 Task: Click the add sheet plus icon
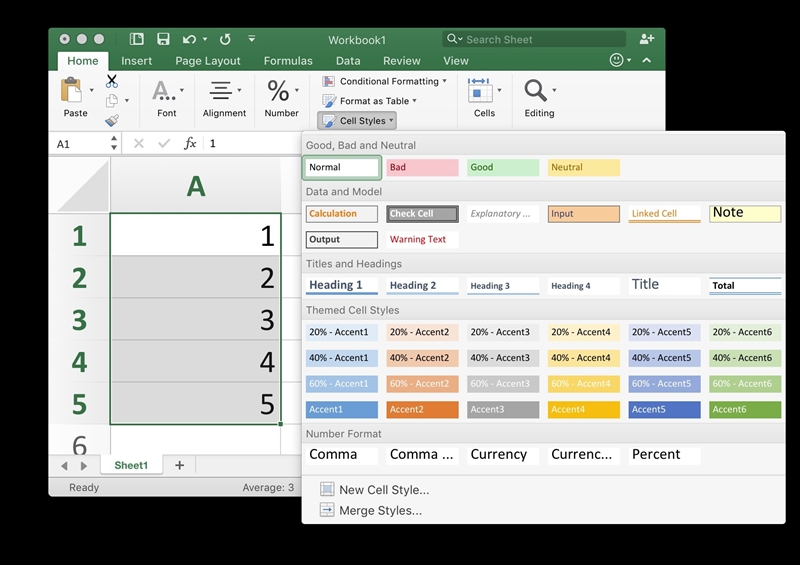pos(180,465)
